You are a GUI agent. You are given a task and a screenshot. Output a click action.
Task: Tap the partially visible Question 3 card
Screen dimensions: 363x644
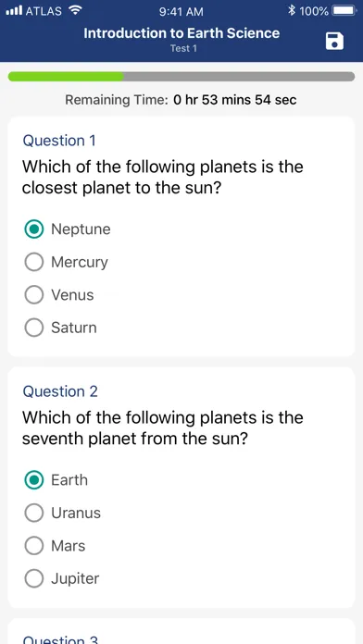181,631
